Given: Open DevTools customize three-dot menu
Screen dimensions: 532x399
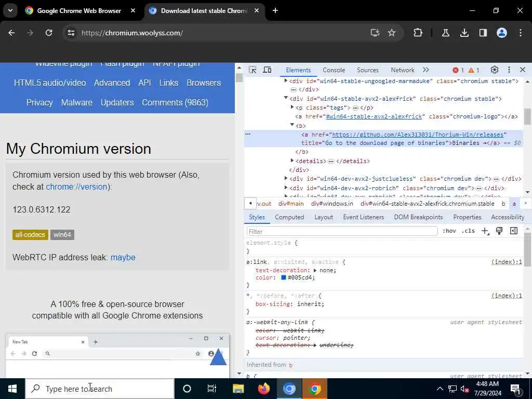Looking at the screenshot, I should click(x=509, y=70).
